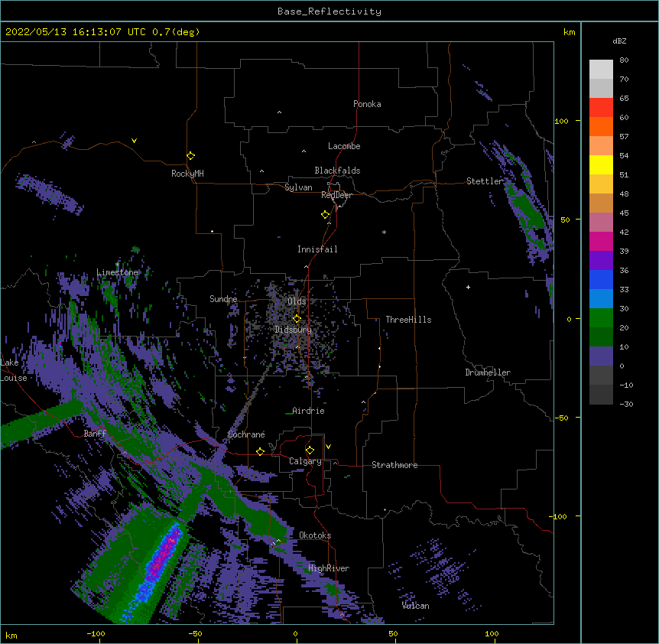Click the green 30 dBZ color swatch
The width and height of the screenshot is (659, 644).
click(x=601, y=318)
